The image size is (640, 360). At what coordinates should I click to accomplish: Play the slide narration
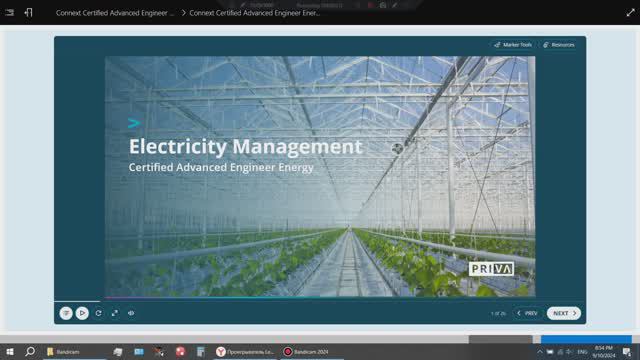tap(82, 313)
